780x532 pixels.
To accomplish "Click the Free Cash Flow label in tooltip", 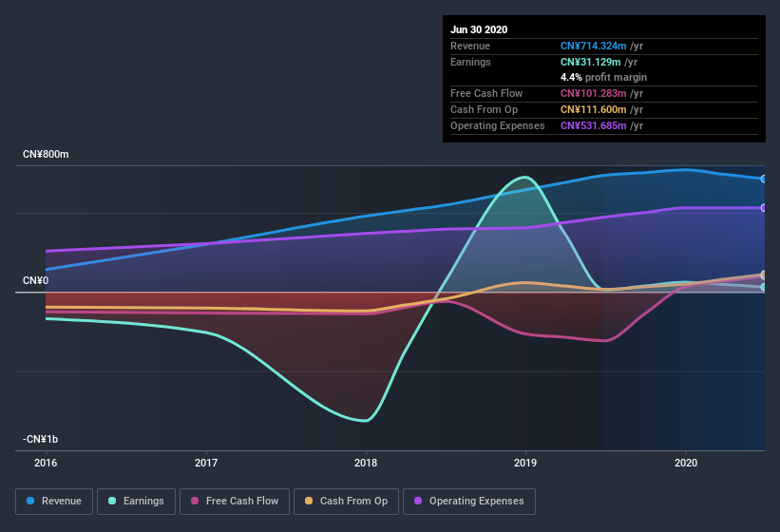I will tap(486, 93).
